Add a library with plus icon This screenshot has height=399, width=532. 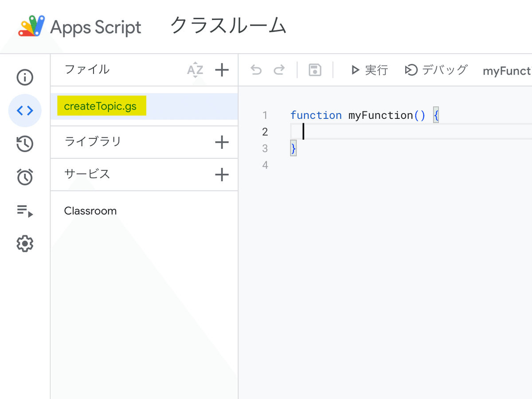222,142
